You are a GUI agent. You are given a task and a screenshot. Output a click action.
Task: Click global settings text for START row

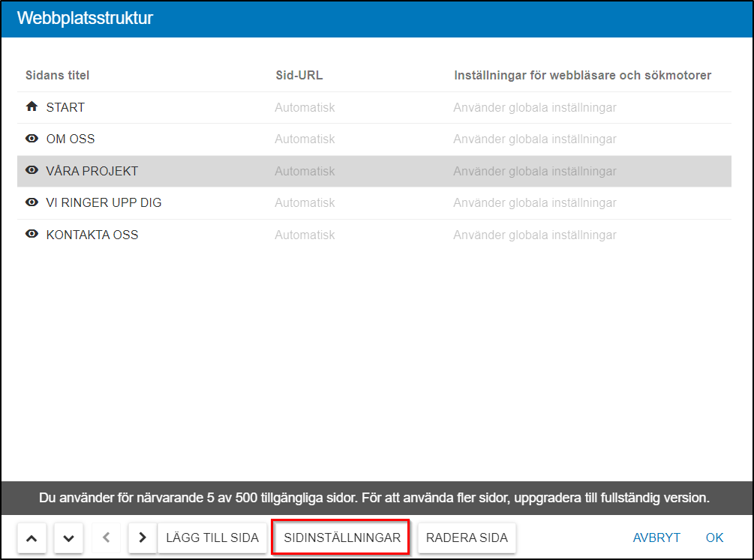pyautogui.click(x=534, y=107)
